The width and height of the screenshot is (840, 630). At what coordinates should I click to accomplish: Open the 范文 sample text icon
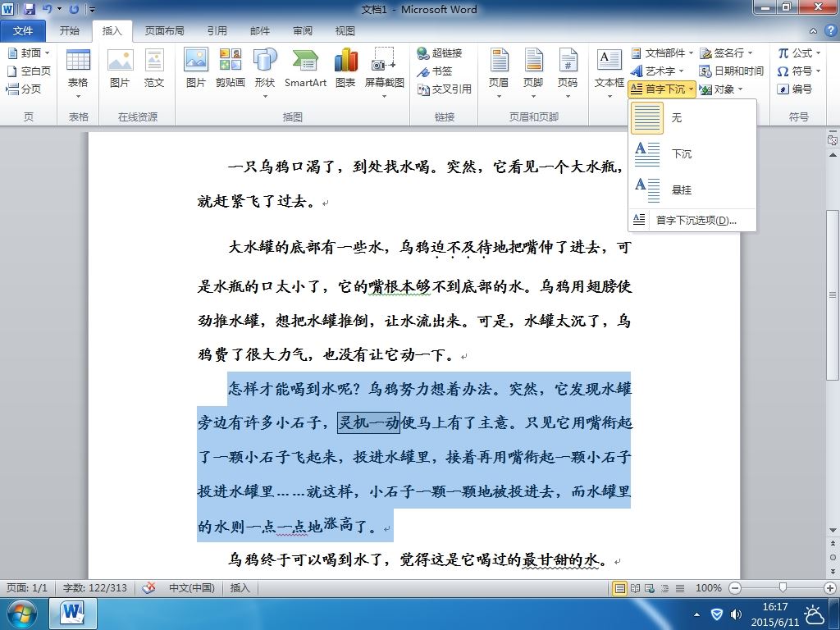154,69
